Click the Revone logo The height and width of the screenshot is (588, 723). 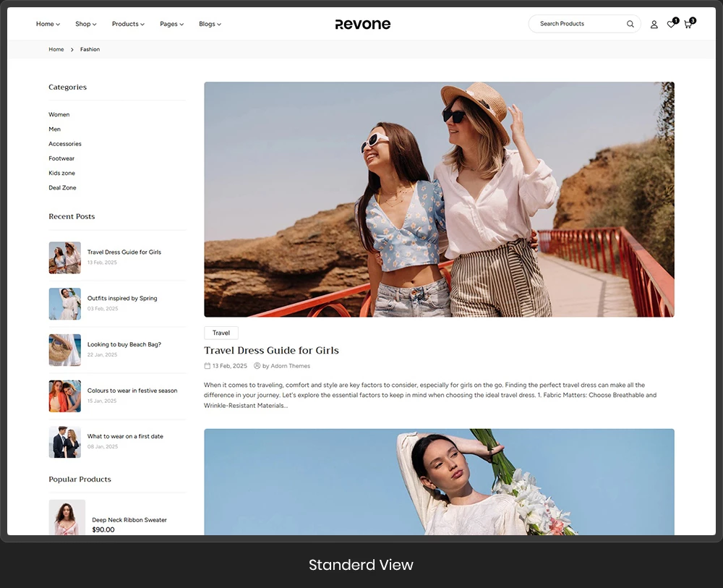(x=362, y=24)
